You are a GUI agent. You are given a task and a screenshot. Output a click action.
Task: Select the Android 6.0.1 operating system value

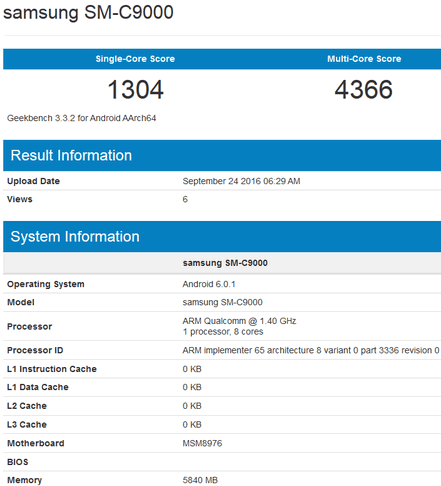click(209, 284)
